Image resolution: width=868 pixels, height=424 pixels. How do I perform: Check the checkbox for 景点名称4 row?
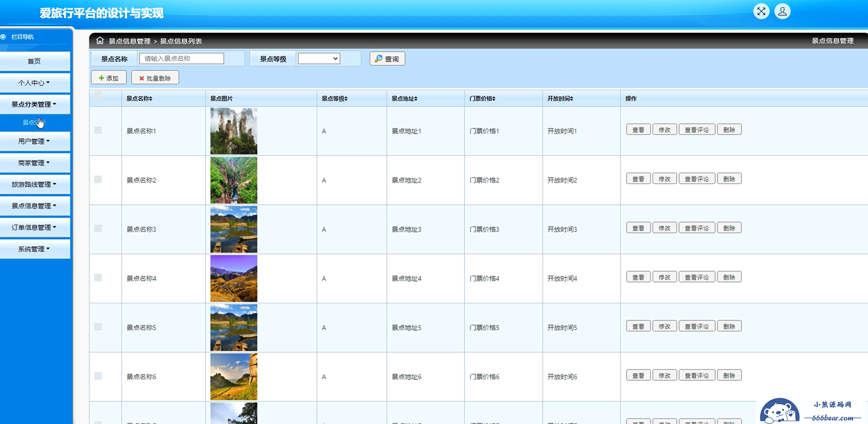point(98,278)
